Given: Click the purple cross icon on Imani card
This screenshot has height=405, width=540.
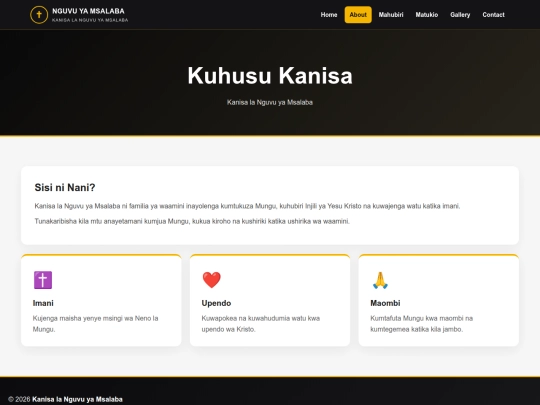Looking at the screenshot, I should click(x=43, y=280).
